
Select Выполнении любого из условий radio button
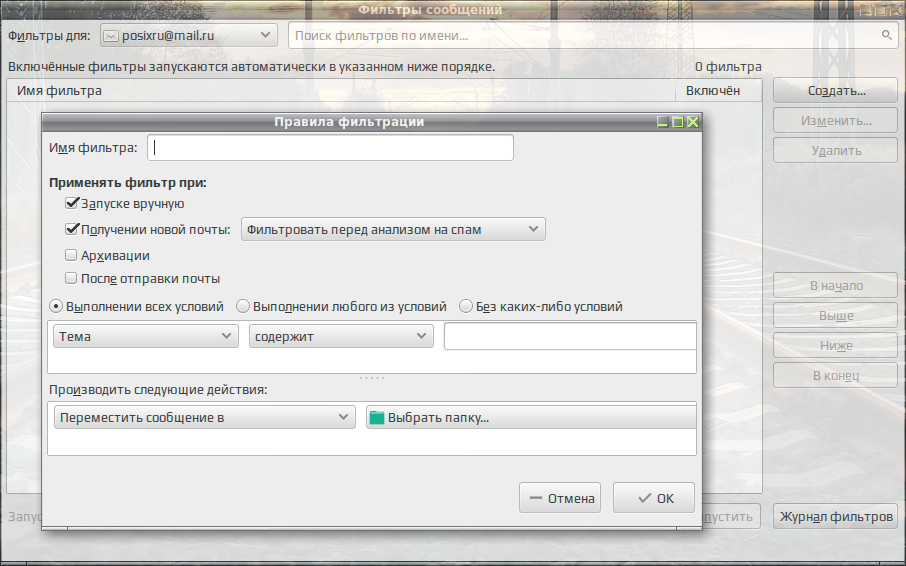[243, 306]
